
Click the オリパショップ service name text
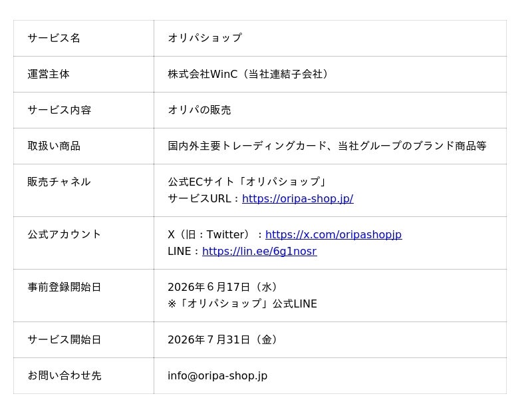point(205,38)
